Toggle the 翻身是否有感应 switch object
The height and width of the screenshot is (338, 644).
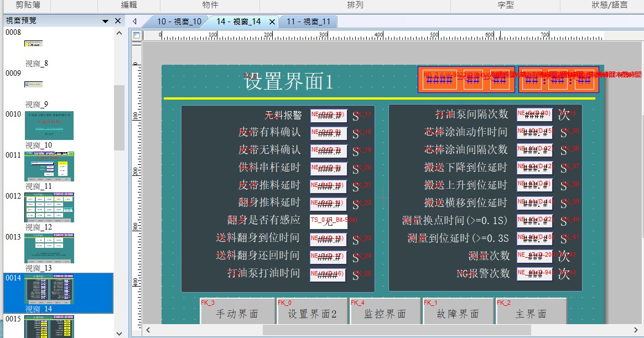[329, 221]
